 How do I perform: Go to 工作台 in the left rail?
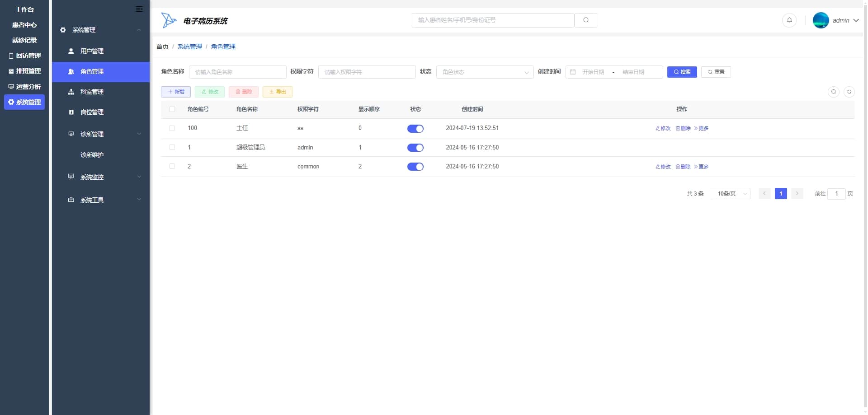coord(24,9)
